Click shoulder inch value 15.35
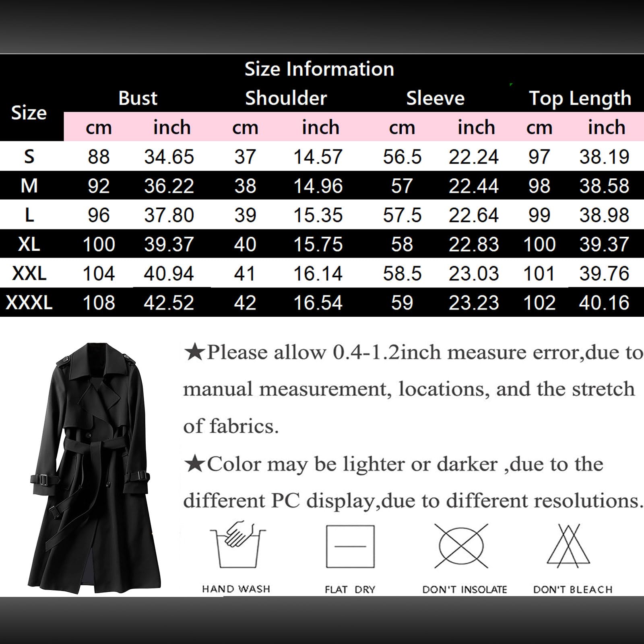The image size is (644, 644). tap(318, 215)
